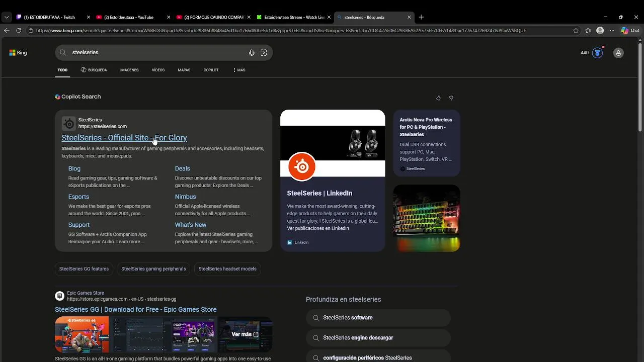Click SteelSeries headset models chip

click(227, 269)
